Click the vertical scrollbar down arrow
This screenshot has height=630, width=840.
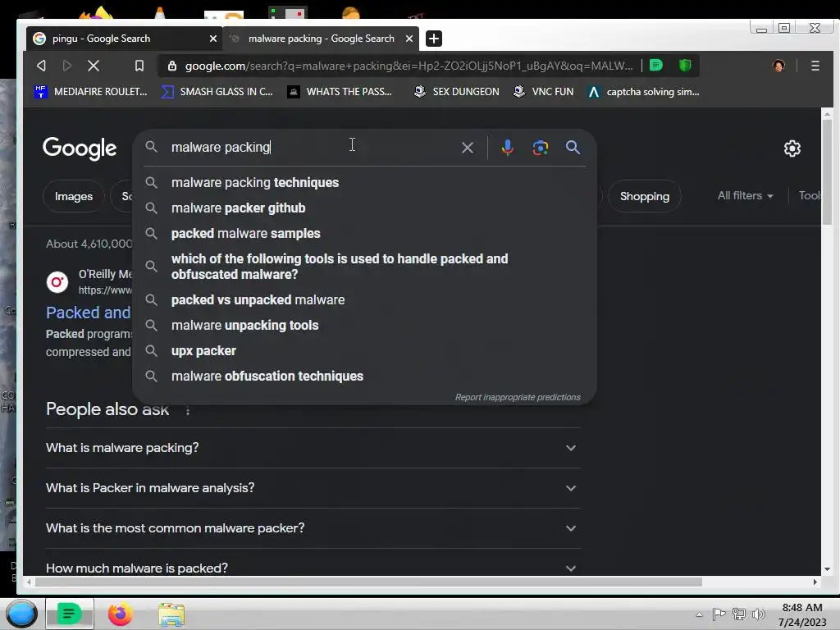[x=827, y=569]
